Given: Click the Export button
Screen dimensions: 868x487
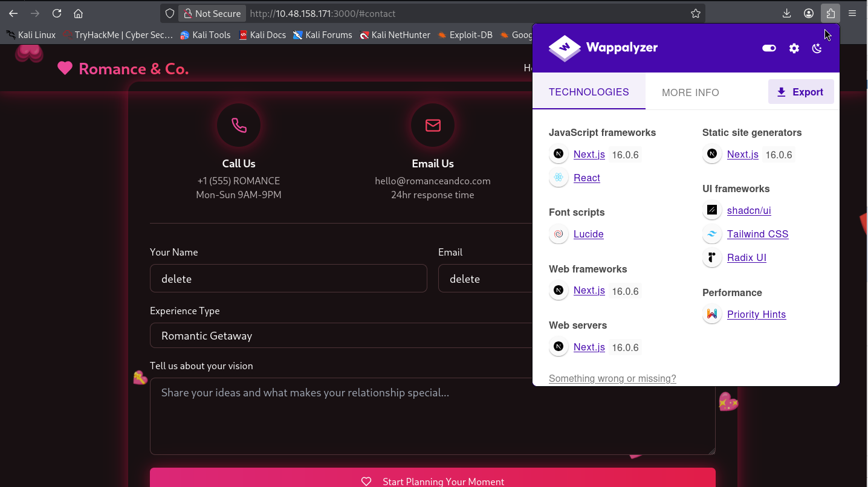Looking at the screenshot, I should point(800,92).
